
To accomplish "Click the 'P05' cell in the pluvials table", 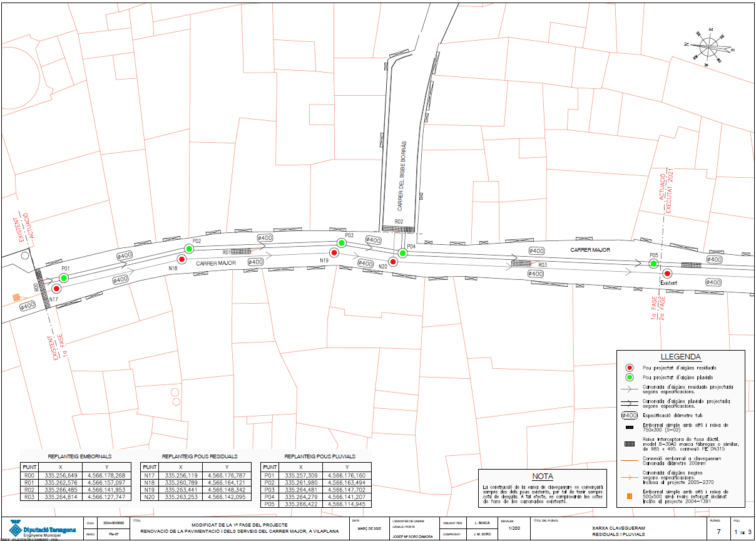I will tap(270, 503).
